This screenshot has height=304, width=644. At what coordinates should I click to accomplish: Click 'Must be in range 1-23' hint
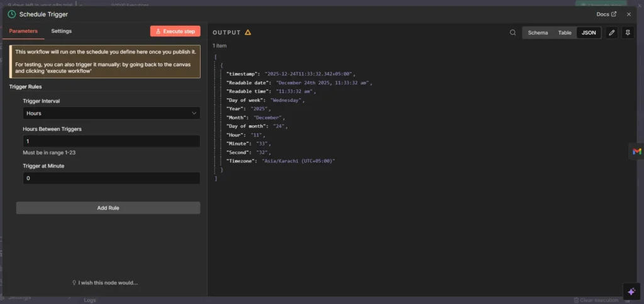point(49,152)
